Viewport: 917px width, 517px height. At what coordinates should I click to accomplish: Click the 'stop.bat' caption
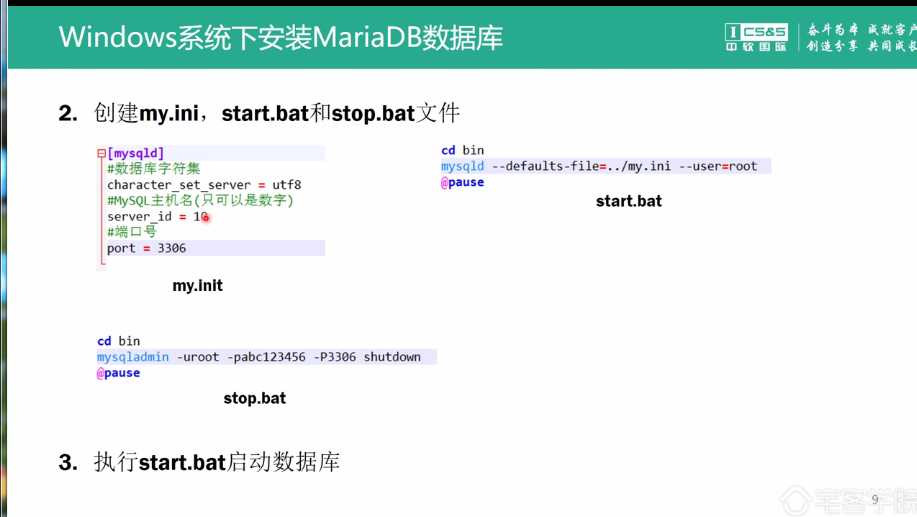[254, 398]
